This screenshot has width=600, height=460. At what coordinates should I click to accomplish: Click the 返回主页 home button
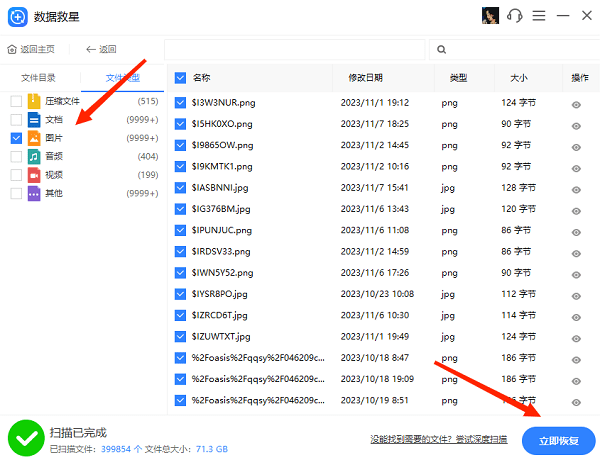[x=31, y=49]
